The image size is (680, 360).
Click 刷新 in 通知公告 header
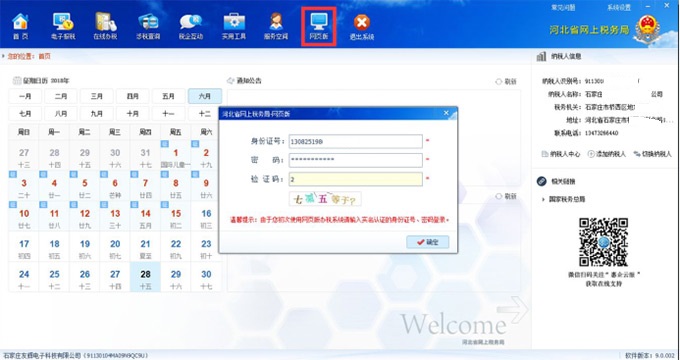506,82
